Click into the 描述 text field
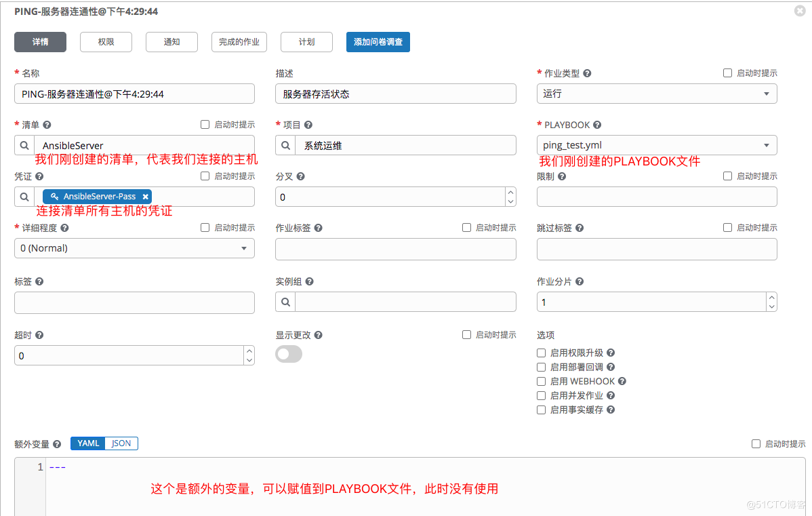 (x=396, y=94)
